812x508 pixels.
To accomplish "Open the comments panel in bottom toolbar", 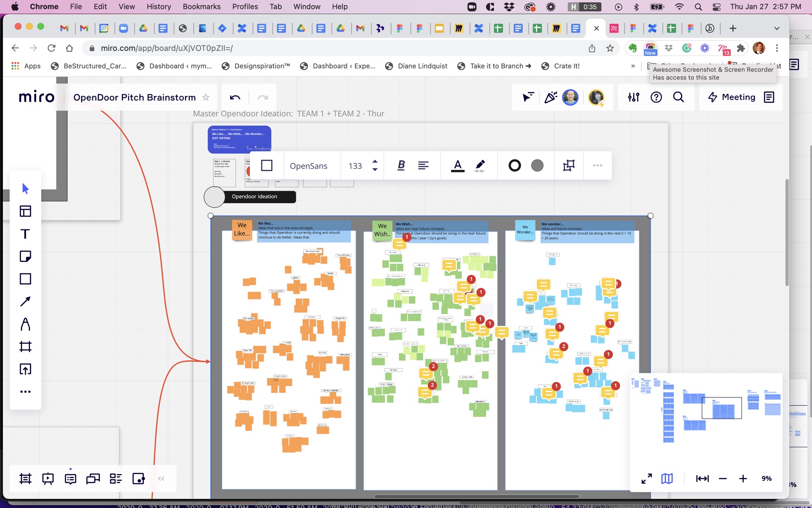I will 70,479.
